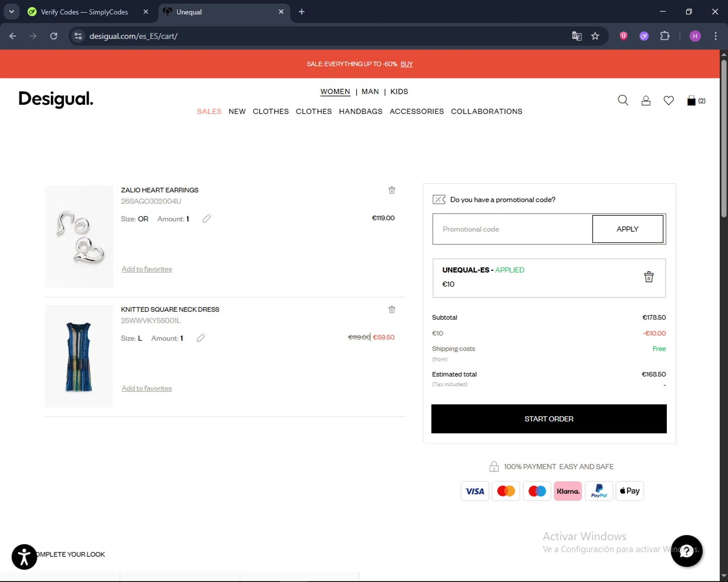Select the MAN section
The height and width of the screenshot is (582, 728).
(370, 92)
